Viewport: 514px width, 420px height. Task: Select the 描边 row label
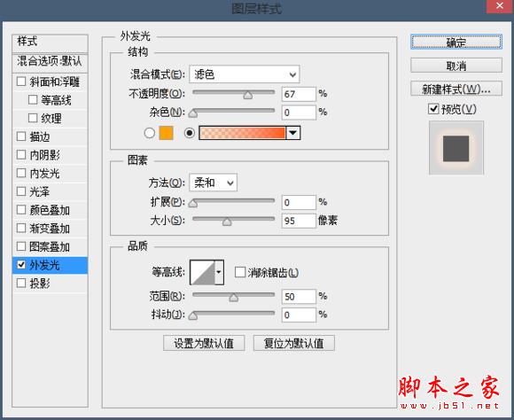pyautogui.click(x=40, y=136)
